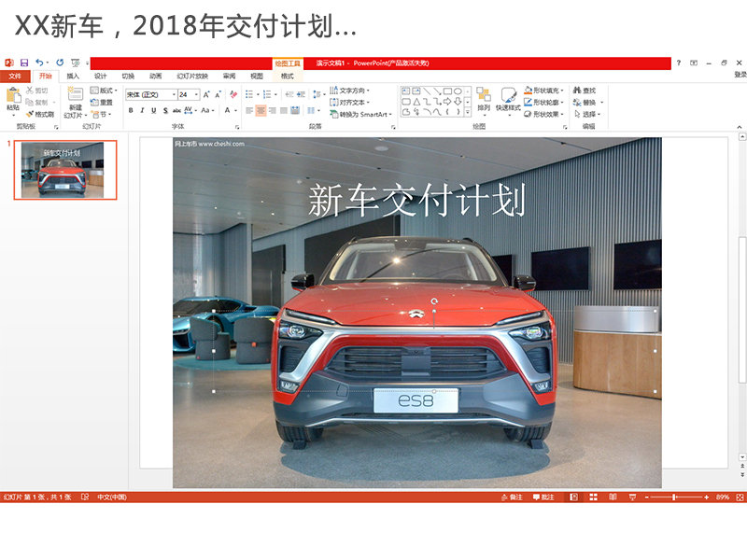Expand the Layout (版式) dropdown
This screenshot has height=560, width=747.
point(104,91)
